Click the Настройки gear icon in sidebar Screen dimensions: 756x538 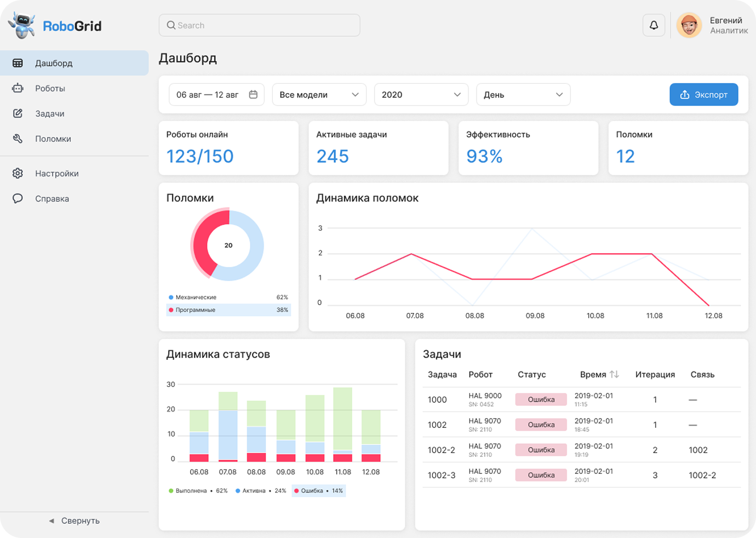pos(18,173)
